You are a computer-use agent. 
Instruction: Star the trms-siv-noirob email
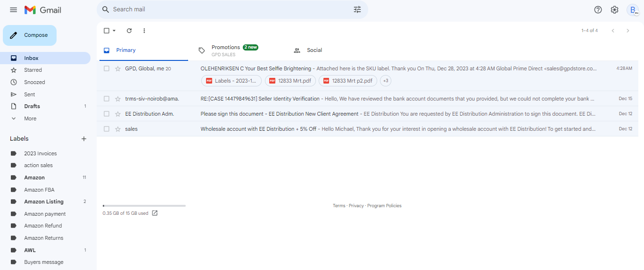point(118,99)
